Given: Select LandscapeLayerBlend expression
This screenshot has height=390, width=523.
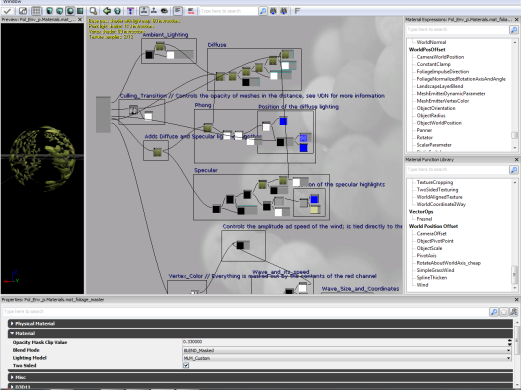Looking at the screenshot, I should coord(440,86).
